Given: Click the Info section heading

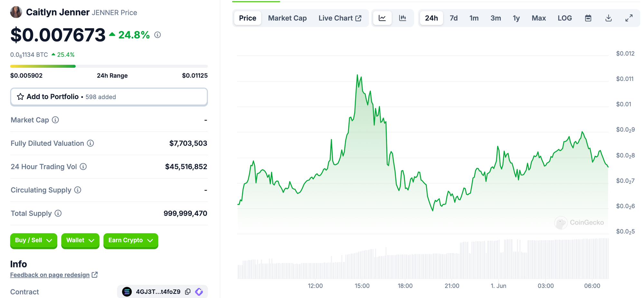Looking at the screenshot, I should click(19, 264).
